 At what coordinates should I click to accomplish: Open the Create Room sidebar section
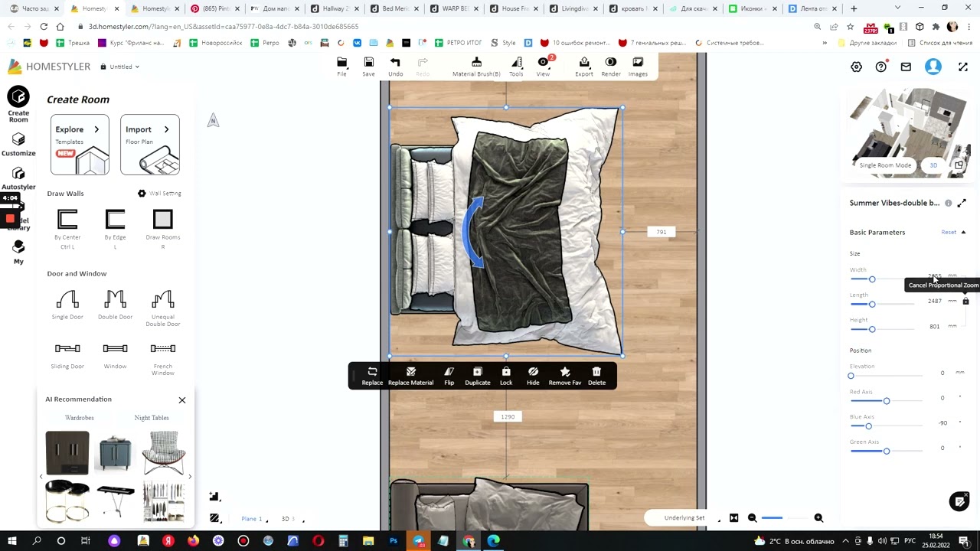pyautogui.click(x=18, y=104)
